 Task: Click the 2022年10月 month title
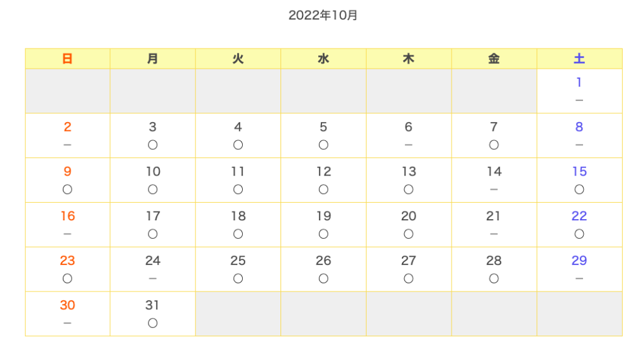(323, 15)
